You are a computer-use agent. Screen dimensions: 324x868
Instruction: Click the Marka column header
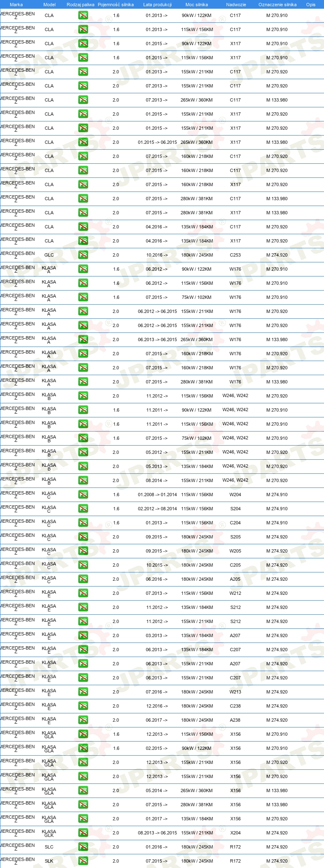pos(16,5)
